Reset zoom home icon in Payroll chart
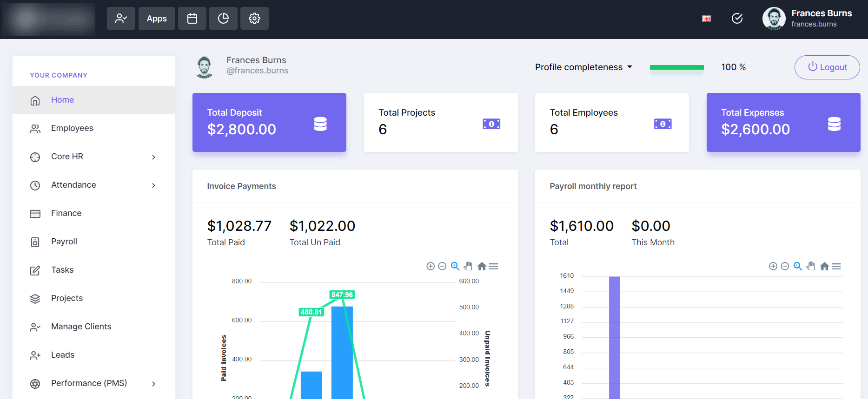This screenshot has height=399, width=868. [824, 266]
